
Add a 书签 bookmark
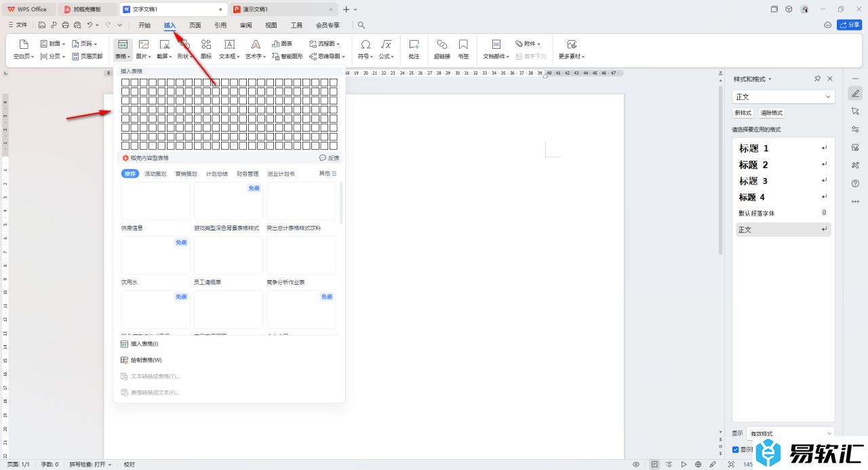[463, 49]
